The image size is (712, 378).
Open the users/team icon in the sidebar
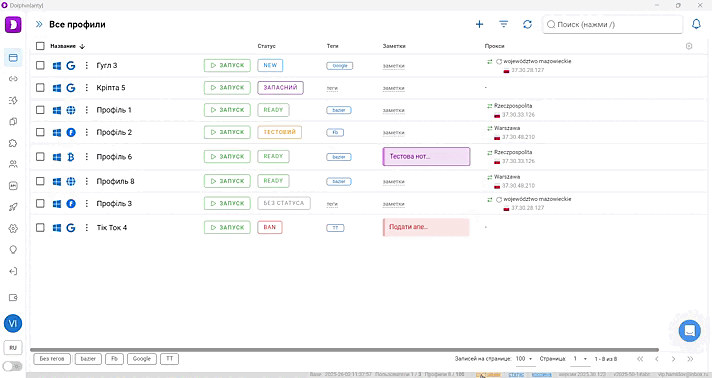pyautogui.click(x=13, y=164)
